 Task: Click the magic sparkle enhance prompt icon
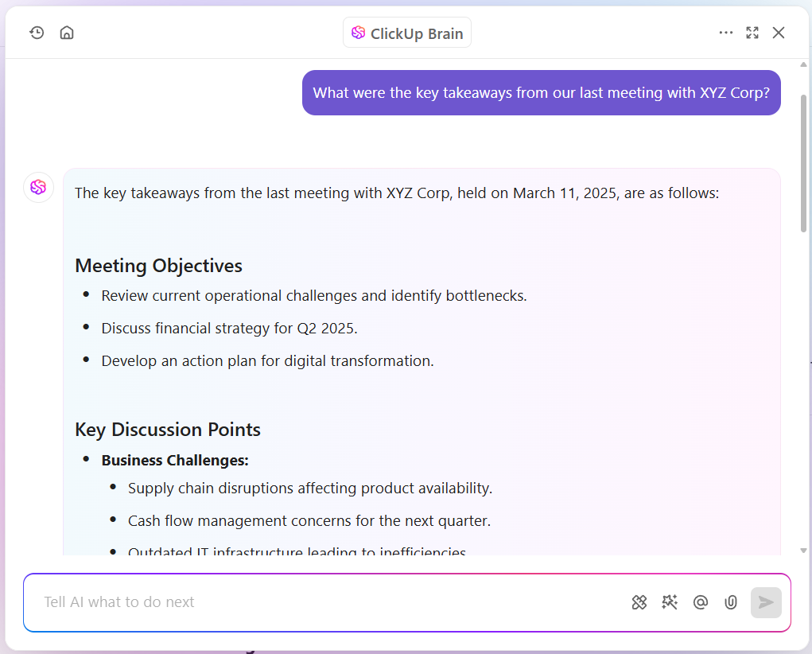pyautogui.click(x=670, y=602)
